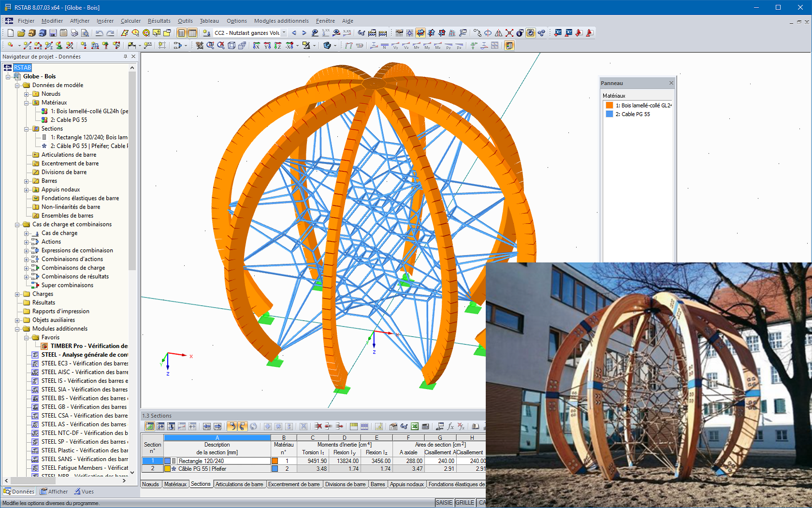
Task: Expand the Appuis nodaux tree node
Action: click(27, 190)
